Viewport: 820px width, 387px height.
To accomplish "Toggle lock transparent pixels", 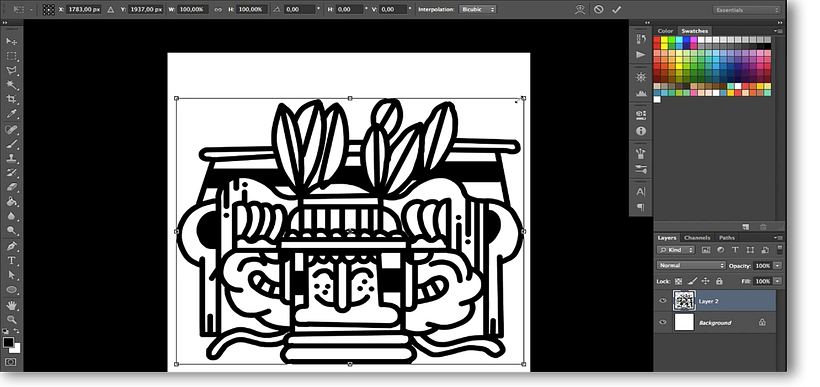I will point(678,281).
